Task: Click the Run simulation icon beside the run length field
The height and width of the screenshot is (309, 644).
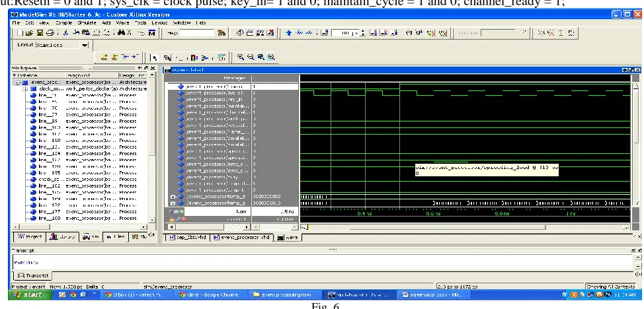Action: tap(373, 33)
